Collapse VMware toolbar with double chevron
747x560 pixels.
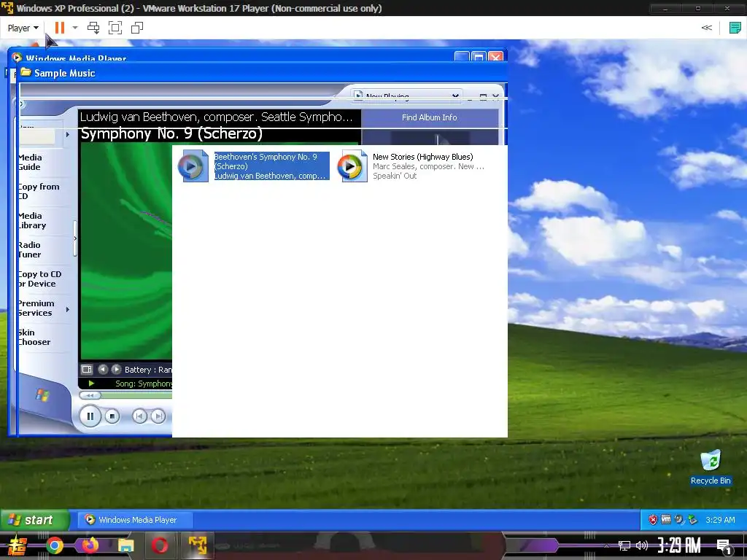(706, 28)
